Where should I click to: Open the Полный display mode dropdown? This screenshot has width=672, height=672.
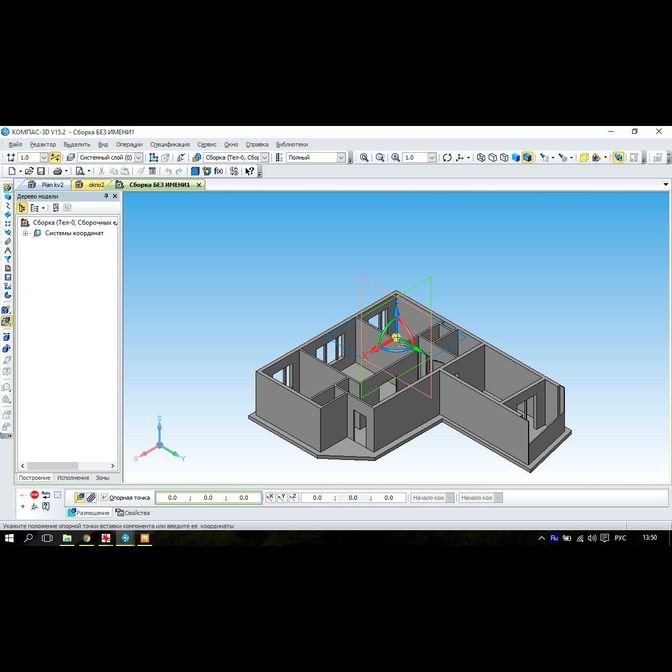[x=341, y=158]
